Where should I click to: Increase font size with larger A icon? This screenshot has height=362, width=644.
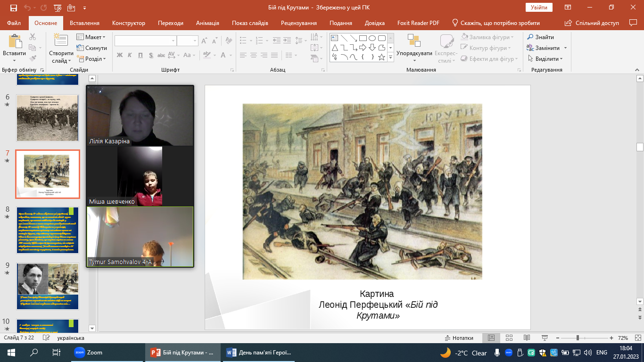[204, 41]
